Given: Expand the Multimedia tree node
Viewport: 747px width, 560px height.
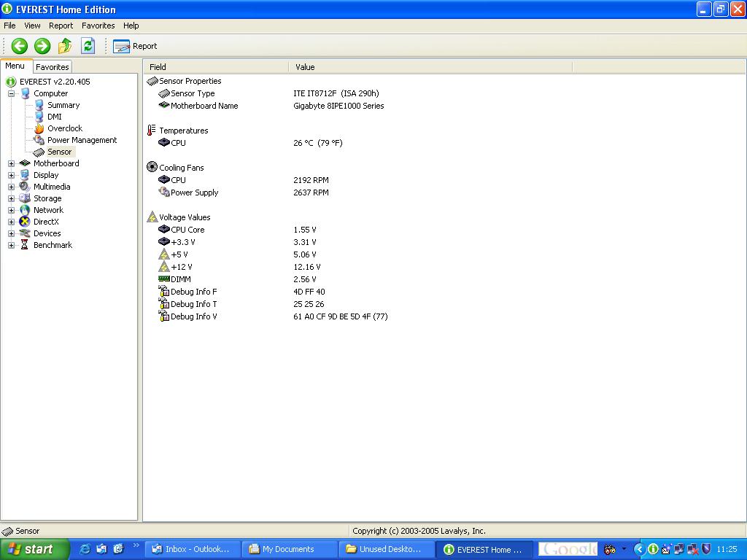Looking at the screenshot, I should point(12,187).
